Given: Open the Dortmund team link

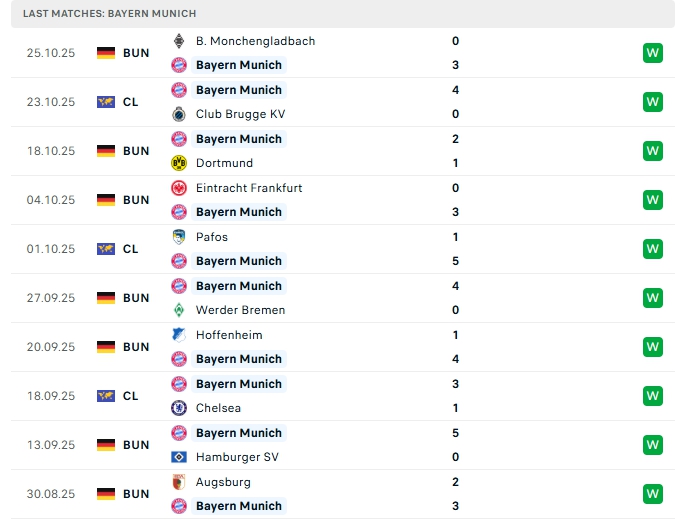Looking at the screenshot, I should 224,163.
